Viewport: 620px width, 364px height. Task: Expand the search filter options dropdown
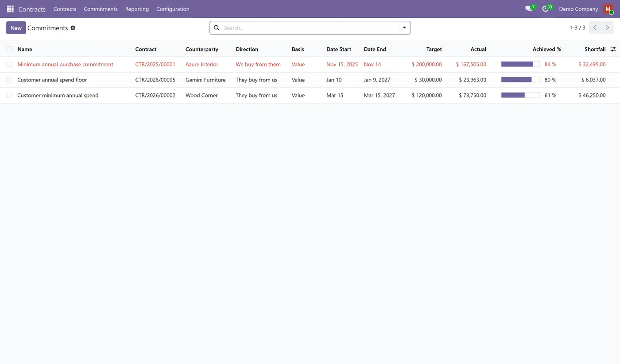click(x=404, y=27)
